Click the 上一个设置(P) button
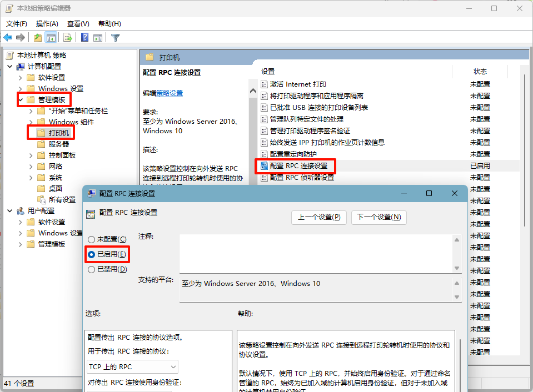 click(x=319, y=218)
